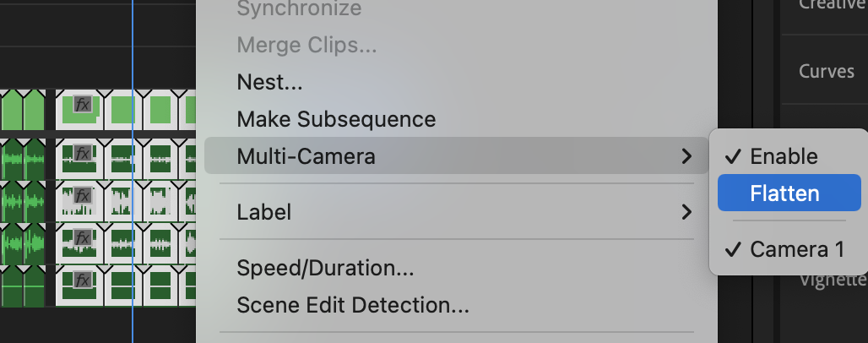Click fx badge on first audio track clip
Image resolution: width=868 pixels, height=343 pixels.
tap(83, 153)
